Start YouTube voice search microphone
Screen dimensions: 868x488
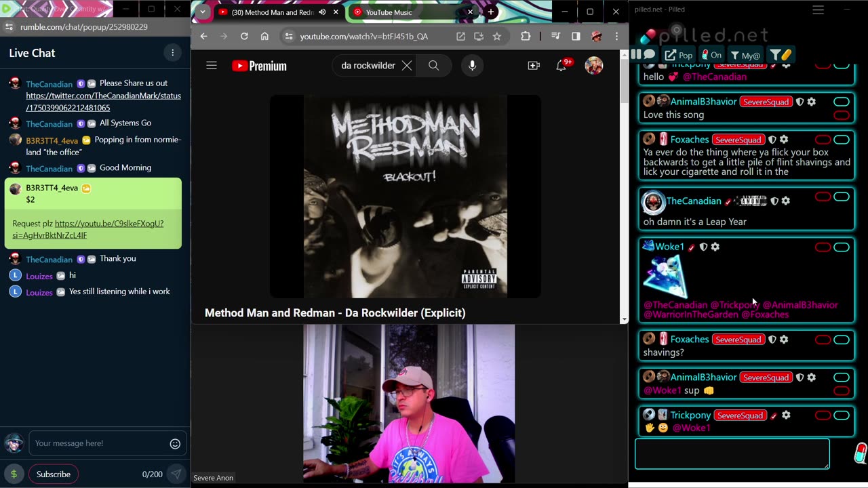coord(473,66)
